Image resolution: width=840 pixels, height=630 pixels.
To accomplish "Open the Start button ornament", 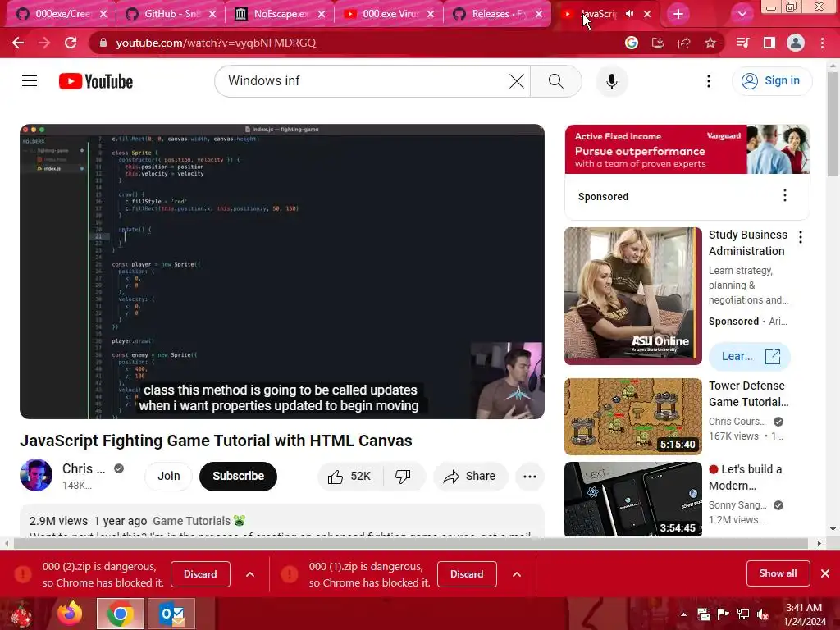I will [21, 614].
